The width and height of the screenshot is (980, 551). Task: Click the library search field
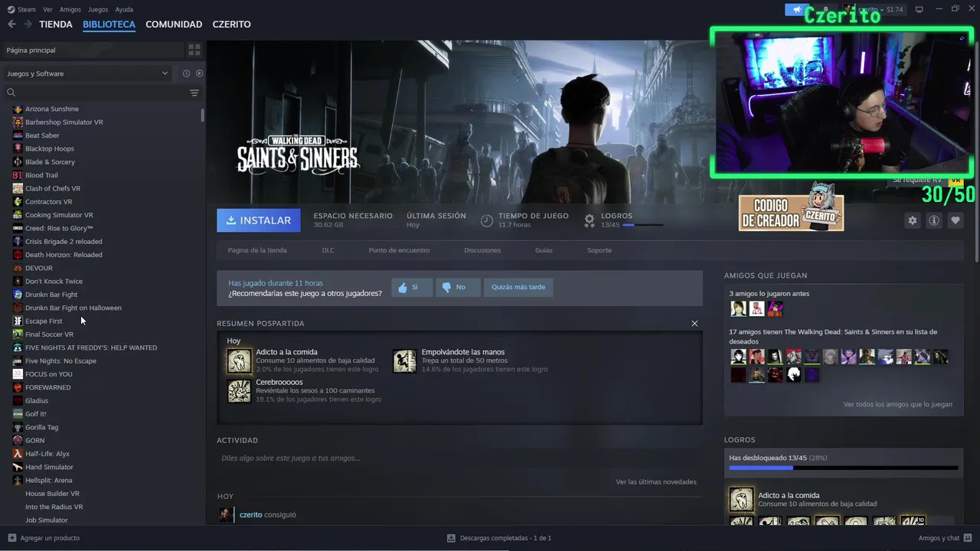click(96, 93)
